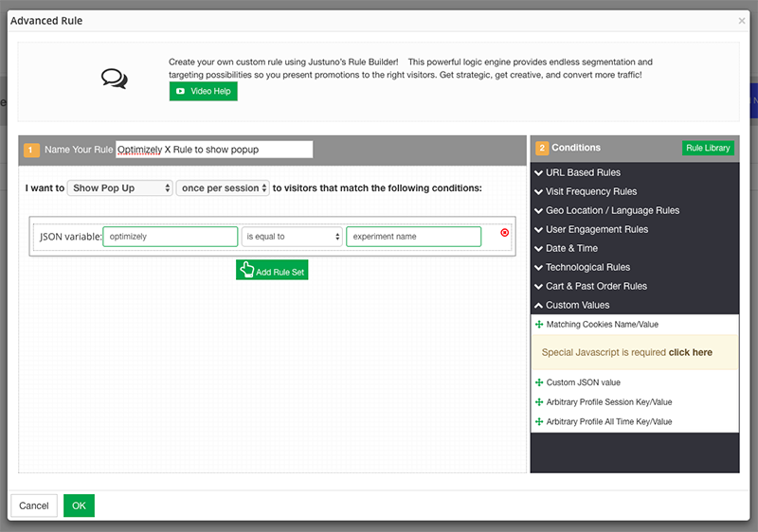Open the Video Help tutorial
This screenshot has width=758, height=532.
tap(204, 92)
